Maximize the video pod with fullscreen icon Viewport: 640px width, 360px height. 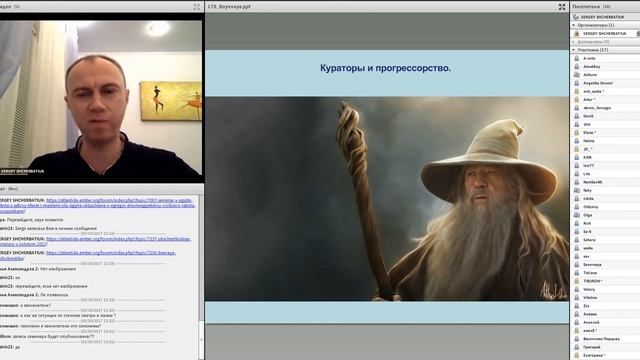point(197,7)
